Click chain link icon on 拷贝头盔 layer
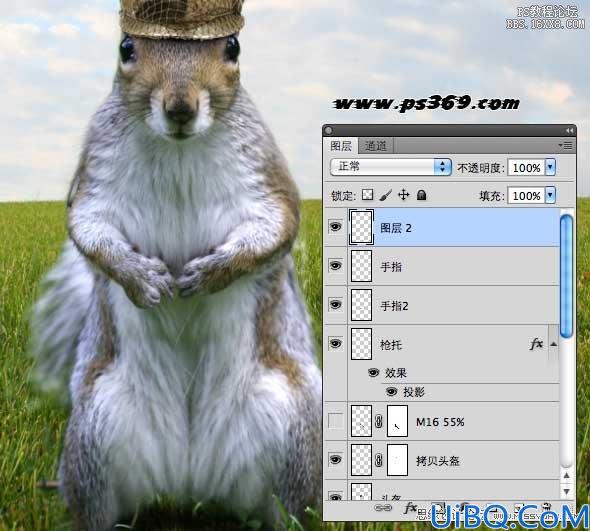590x531 pixels. pyautogui.click(x=379, y=460)
